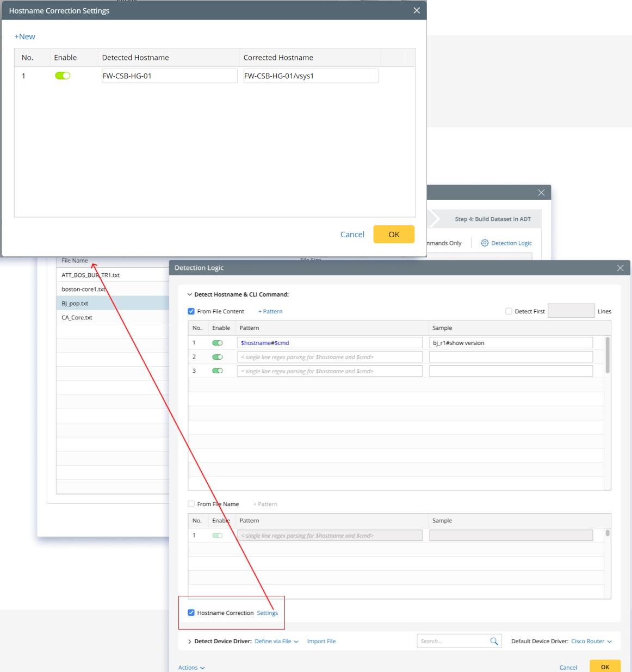Uncheck the Hostname Correction checkbox
Screen dimensions: 632x672
click(x=191, y=613)
